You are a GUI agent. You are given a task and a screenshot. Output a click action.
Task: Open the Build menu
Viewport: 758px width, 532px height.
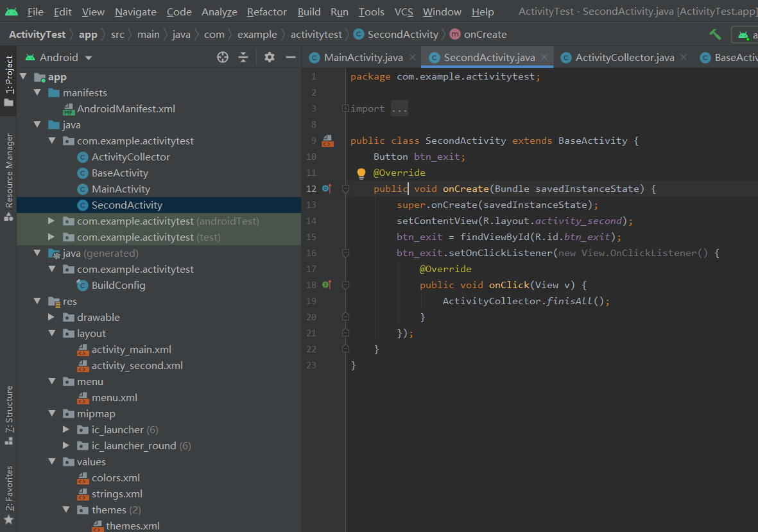309,12
